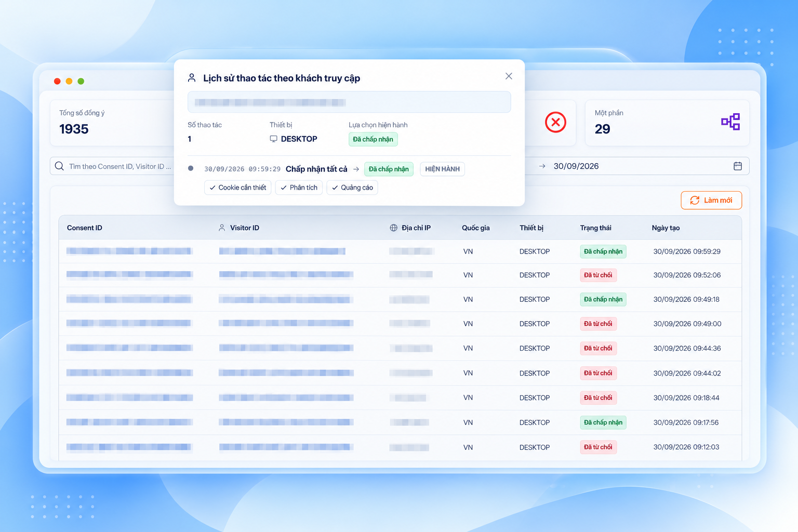Click the search magnifier icon
The height and width of the screenshot is (532, 798).
(x=59, y=166)
